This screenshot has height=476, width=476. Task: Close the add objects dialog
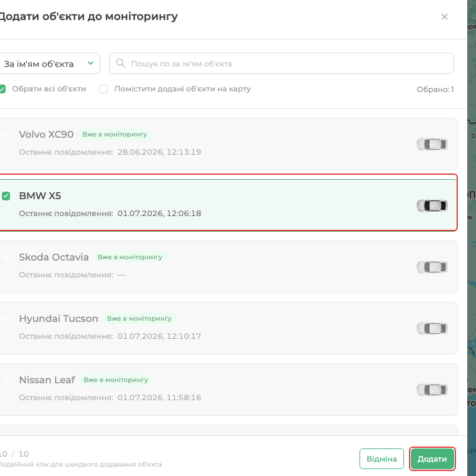pyautogui.click(x=445, y=17)
